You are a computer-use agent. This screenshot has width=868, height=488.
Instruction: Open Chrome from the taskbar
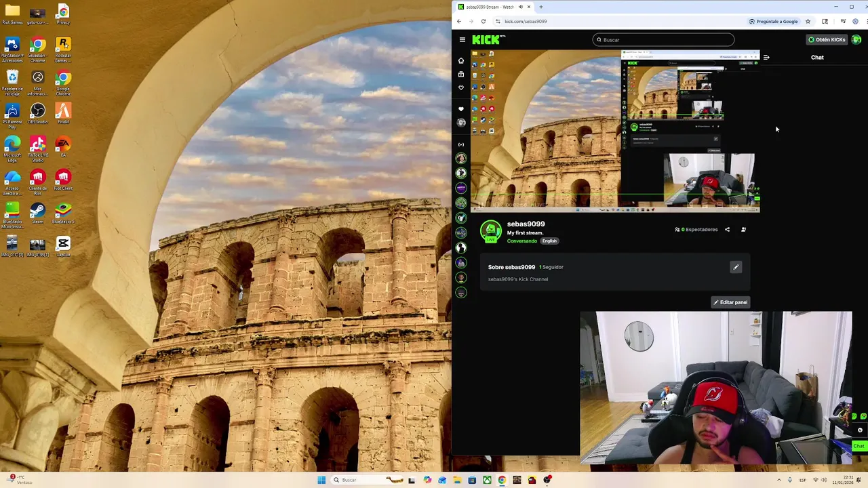coord(502,480)
